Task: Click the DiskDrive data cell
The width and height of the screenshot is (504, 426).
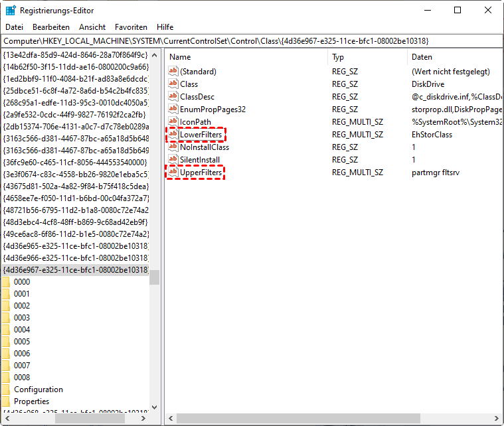Action: pos(428,84)
